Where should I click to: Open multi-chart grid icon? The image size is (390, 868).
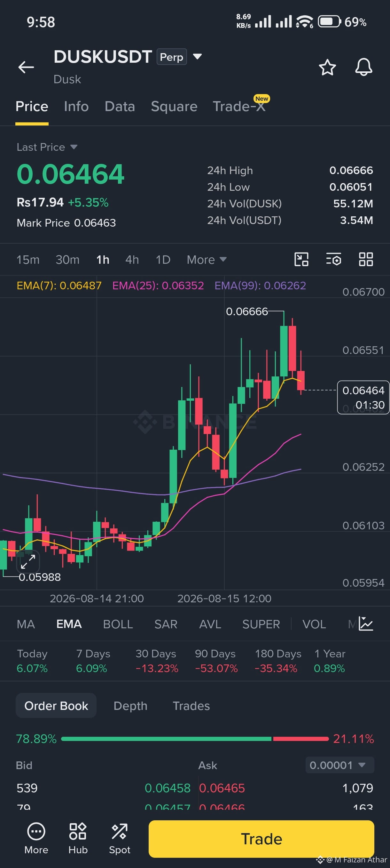(366, 260)
